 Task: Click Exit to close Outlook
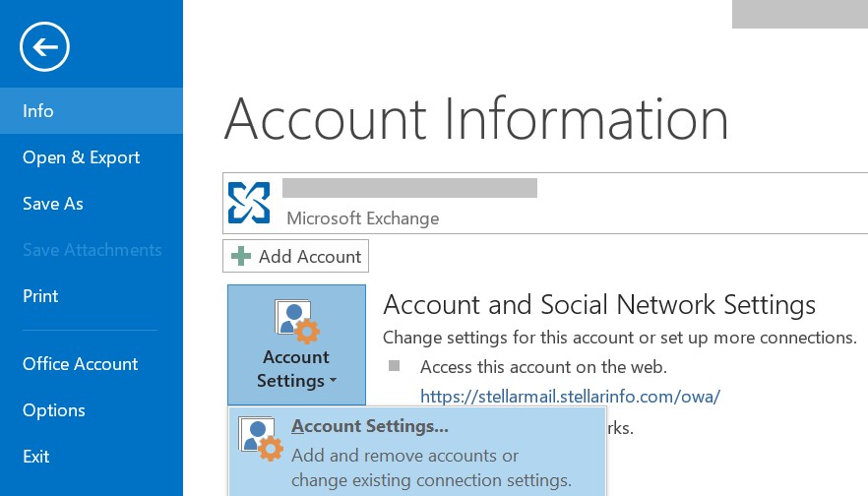36,457
